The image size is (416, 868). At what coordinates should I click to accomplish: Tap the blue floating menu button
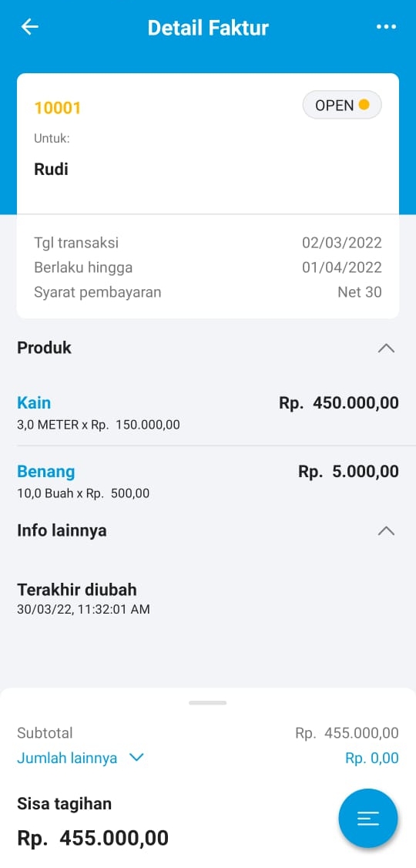[368, 818]
